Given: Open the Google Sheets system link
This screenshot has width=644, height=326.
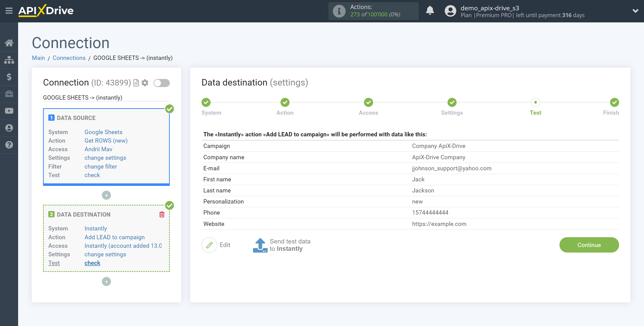Looking at the screenshot, I should [103, 132].
